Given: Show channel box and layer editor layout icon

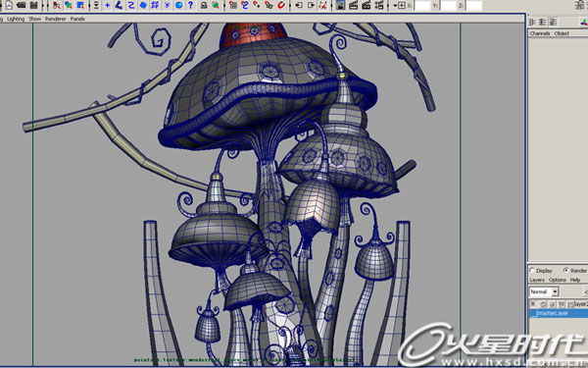Looking at the screenshot, I should [x=553, y=23].
